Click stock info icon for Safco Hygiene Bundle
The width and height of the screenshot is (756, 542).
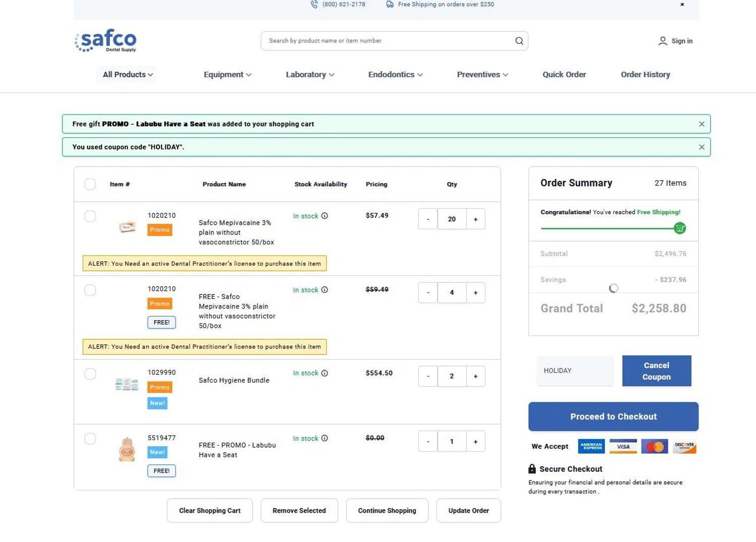325,373
